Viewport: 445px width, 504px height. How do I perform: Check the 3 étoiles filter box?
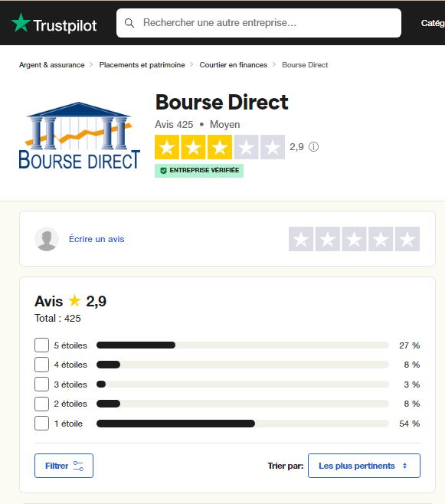tap(42, 384)
